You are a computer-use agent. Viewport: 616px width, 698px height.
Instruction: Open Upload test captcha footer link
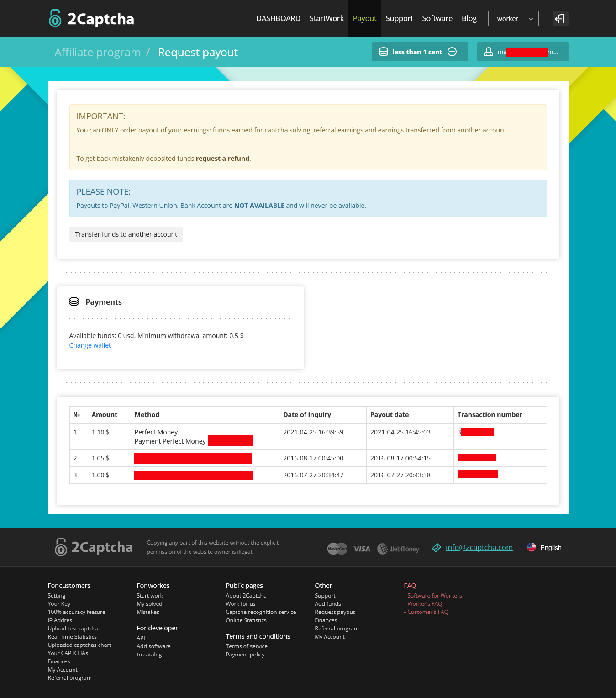coord(73,629)
